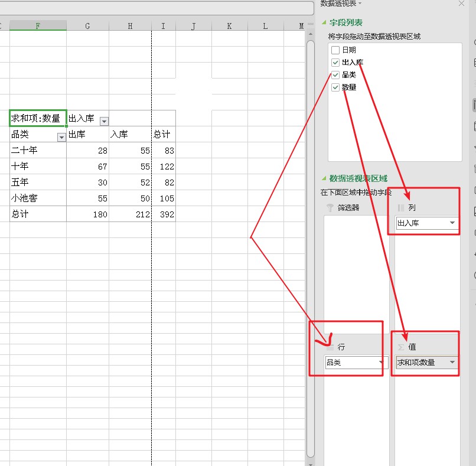Select the 五年 row label

[x=38, y=182]
